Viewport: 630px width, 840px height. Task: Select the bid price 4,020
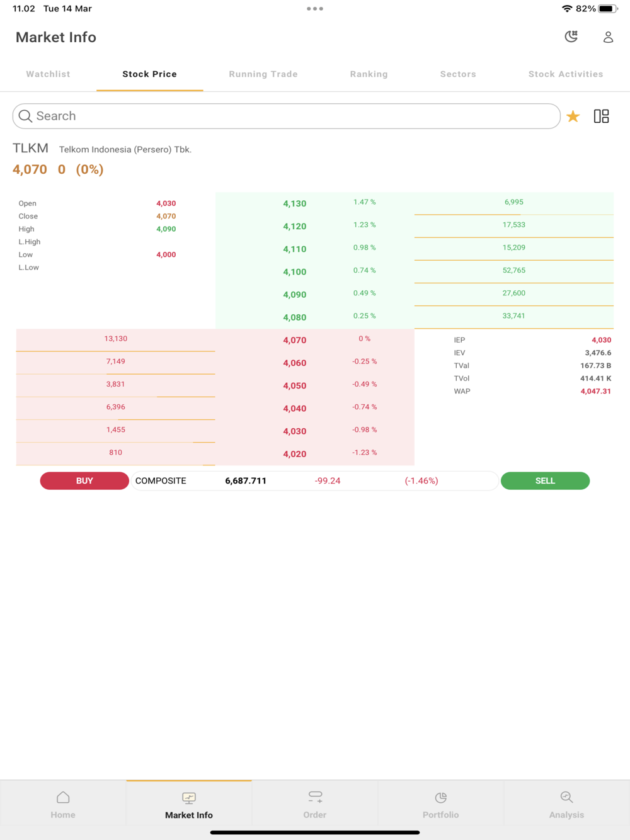pos(295,454)
